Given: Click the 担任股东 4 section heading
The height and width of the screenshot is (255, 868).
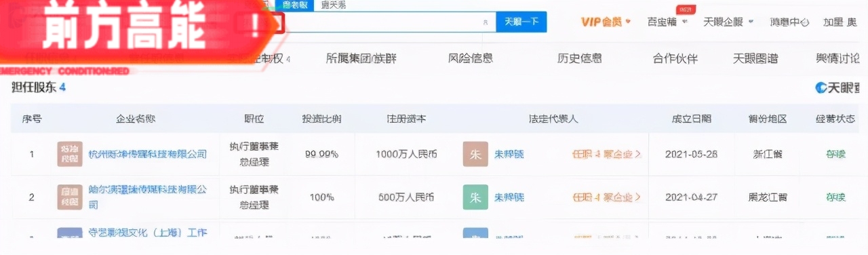Looking at the screenshot, I should tap(39, 87).
